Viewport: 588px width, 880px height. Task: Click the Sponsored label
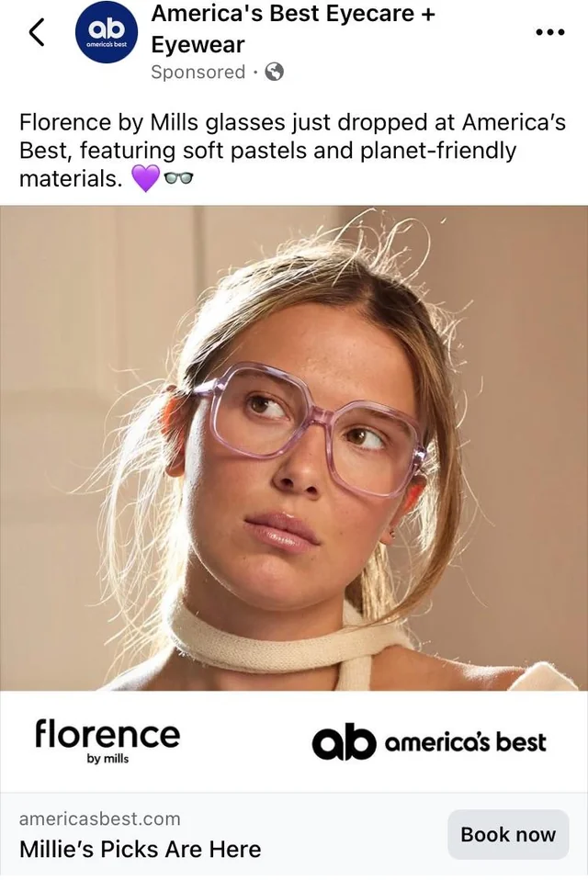pos(198,72)
